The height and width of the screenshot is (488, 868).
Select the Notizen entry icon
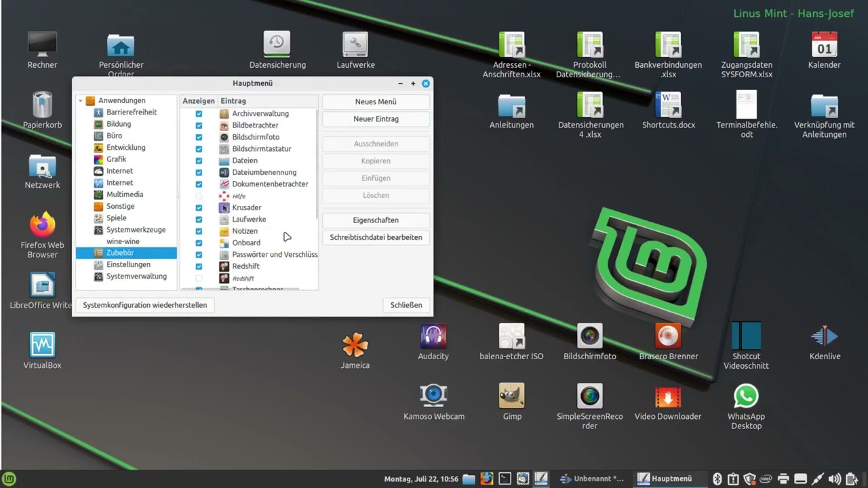(x=224, y=231)
